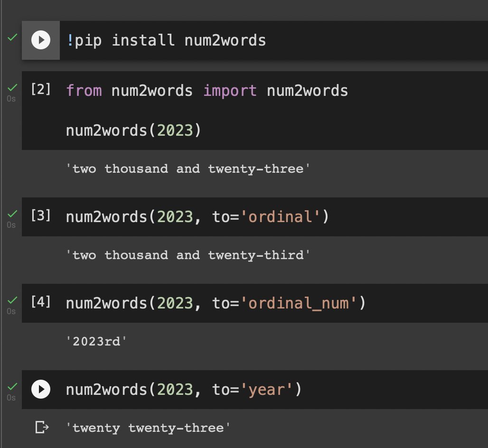
Task: Click the '!pip install num2words' code line
Action: (166, 40)
